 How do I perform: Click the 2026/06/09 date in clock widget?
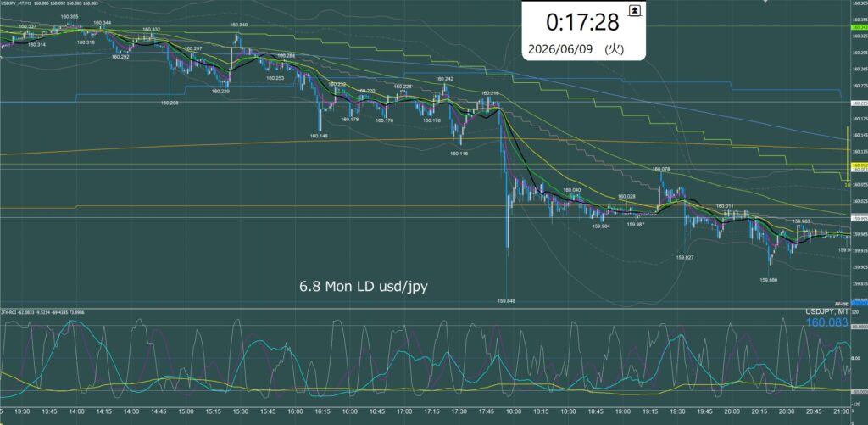560,48
